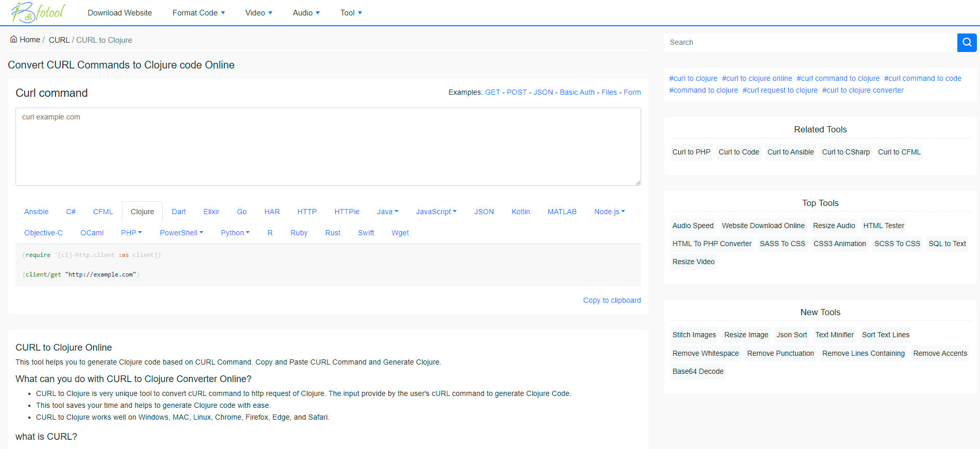980x449 pixels.
Task: Click the #curl to clojure converter tag
Action: [863, 90]
